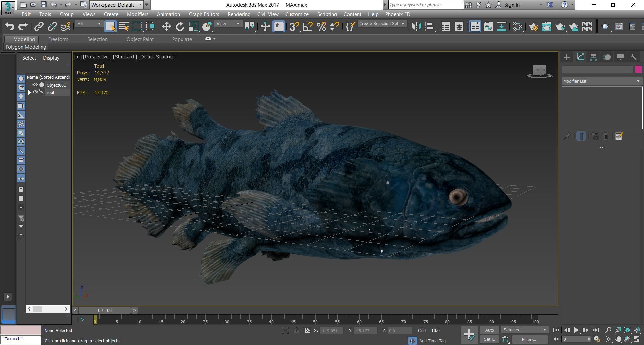
Task: Click the [Perspective] viewport label
Action: click(x=97, y=57)
